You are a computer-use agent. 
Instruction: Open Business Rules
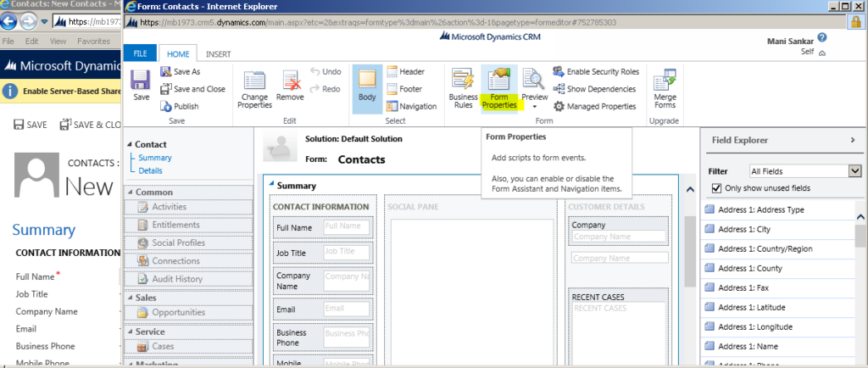point(463,90)
